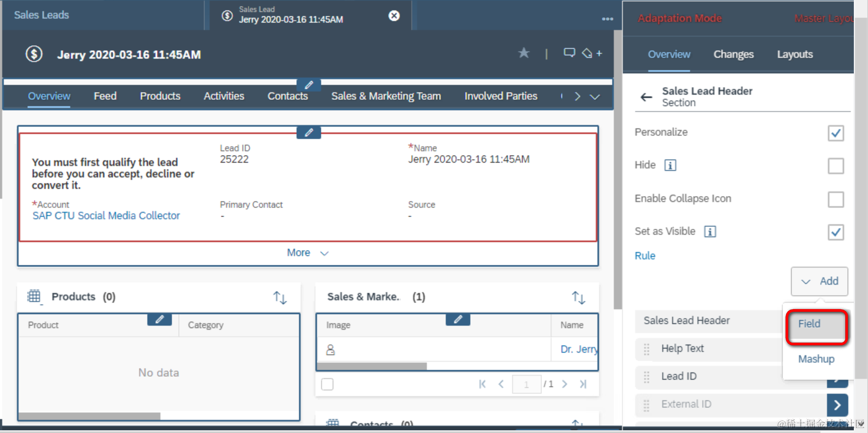The width and height of the screenshot is (868, 433).
Task: Click the person image icon in team row
Action: (x=331, y=349)
